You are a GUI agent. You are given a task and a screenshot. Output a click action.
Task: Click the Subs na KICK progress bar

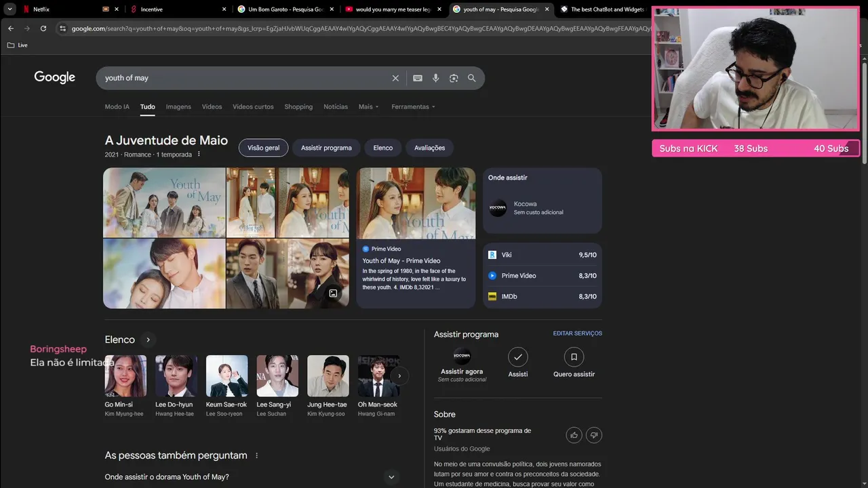pyautogui.click(x=755, y=148)
